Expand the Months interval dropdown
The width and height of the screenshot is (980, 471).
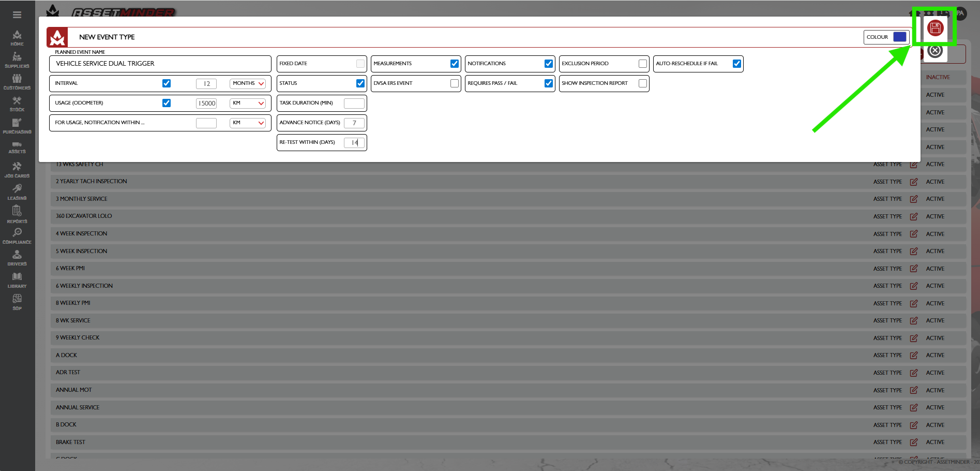(x=248, y=83)
